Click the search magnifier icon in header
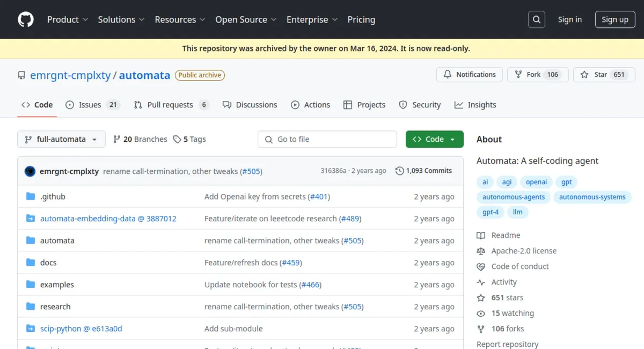This screenshot has width=644, height=349. point(536,19)
